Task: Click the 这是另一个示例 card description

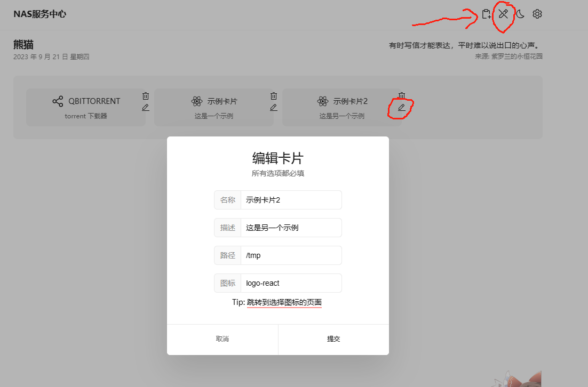Action: [341, 116]
